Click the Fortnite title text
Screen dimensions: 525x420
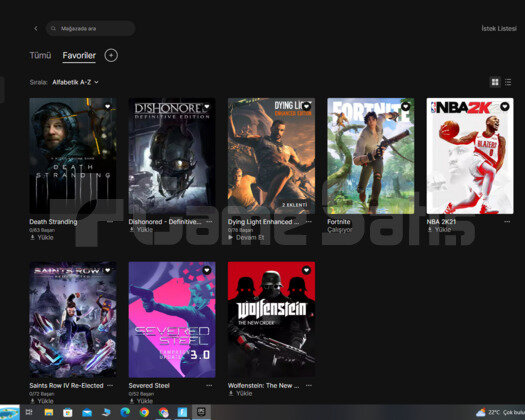point(339,222)
